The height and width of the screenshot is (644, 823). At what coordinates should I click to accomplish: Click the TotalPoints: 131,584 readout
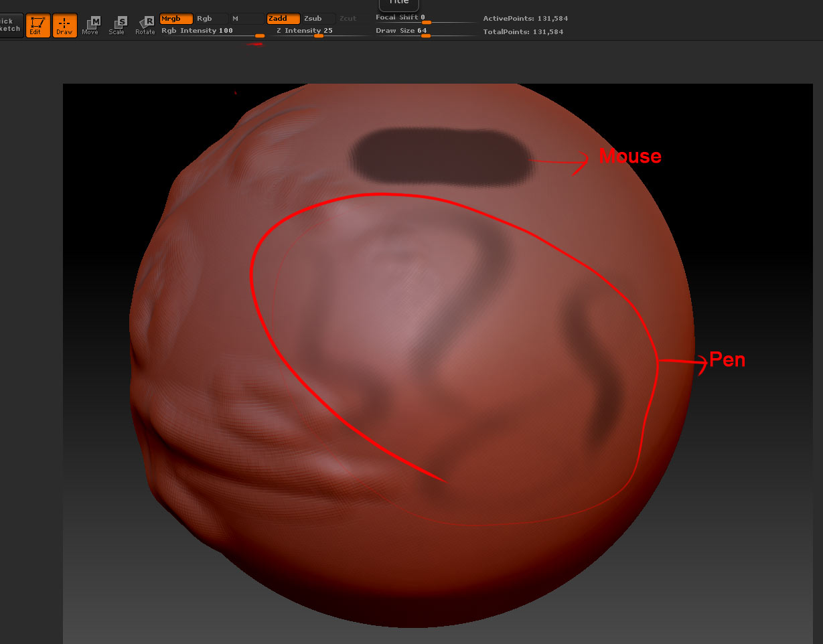pos(523,31)
